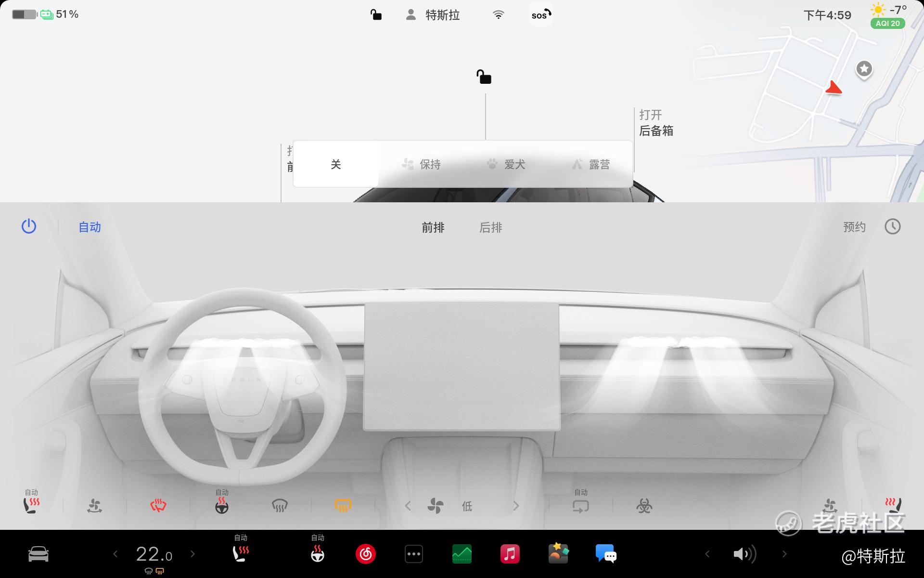The width and height of the screenshot is (924, 578).
Task: Open the NetEase music app icon
Action: click(366, 554)
